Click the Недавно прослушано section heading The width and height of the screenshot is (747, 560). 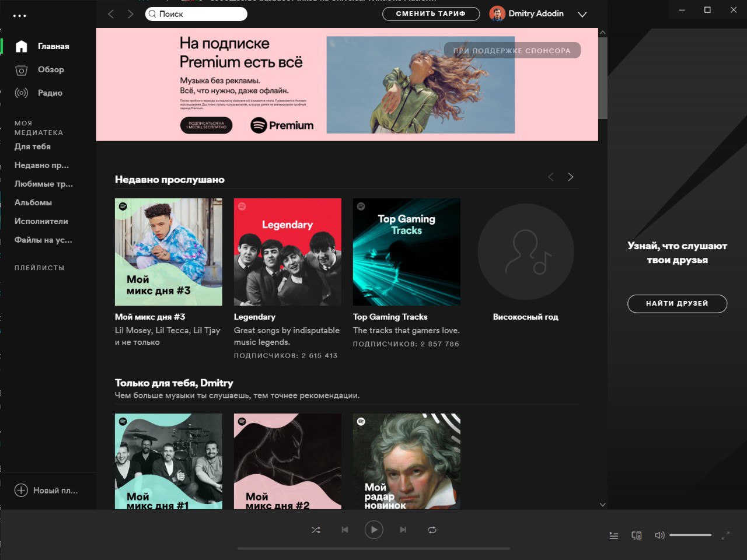170,180
